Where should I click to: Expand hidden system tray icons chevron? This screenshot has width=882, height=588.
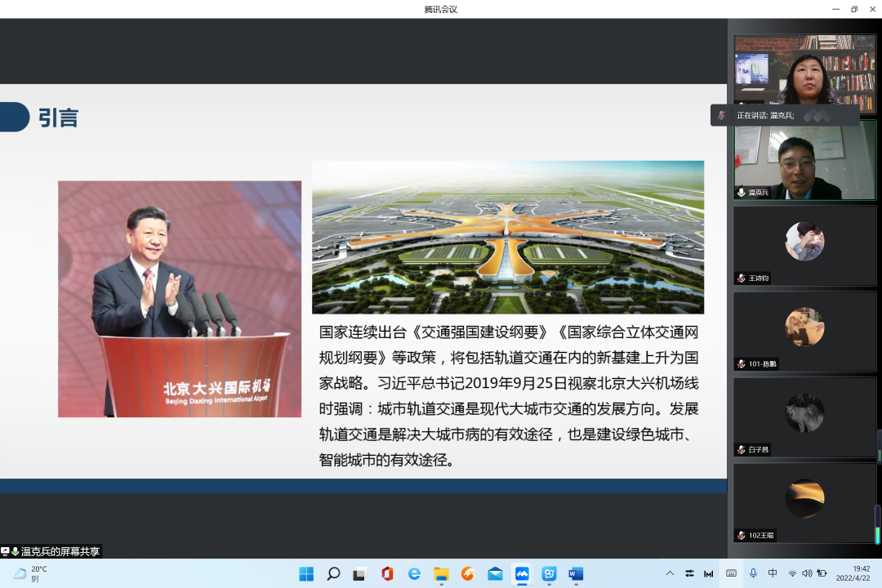[x=670, y=573]
